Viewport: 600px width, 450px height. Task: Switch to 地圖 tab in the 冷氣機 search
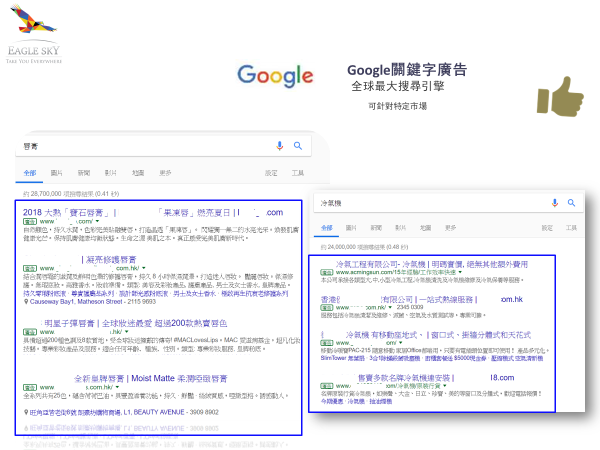point(426,228)
